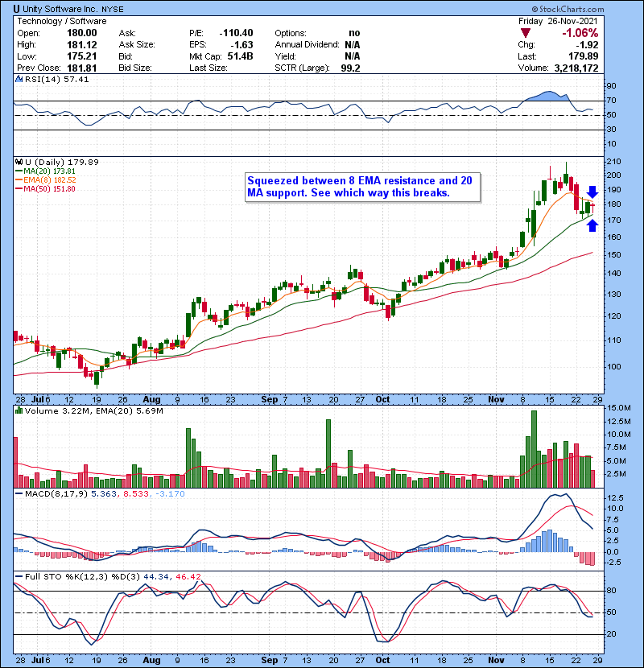Click the 20 level on the stochastic axis

pyautogui.click(x=611, y=634)
